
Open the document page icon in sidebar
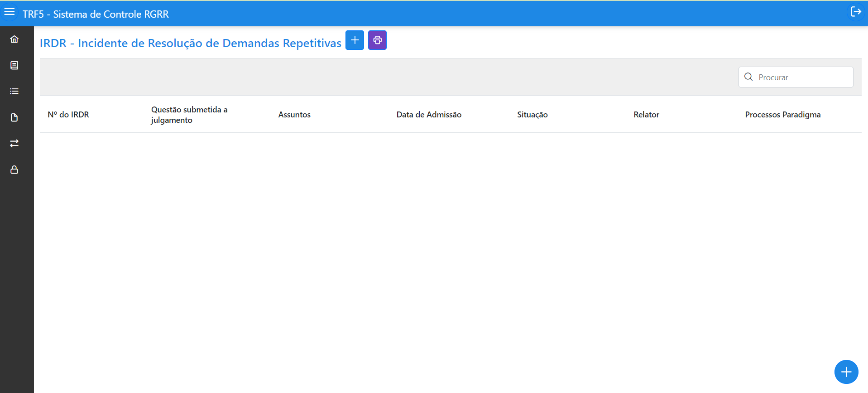coord(14,65)
